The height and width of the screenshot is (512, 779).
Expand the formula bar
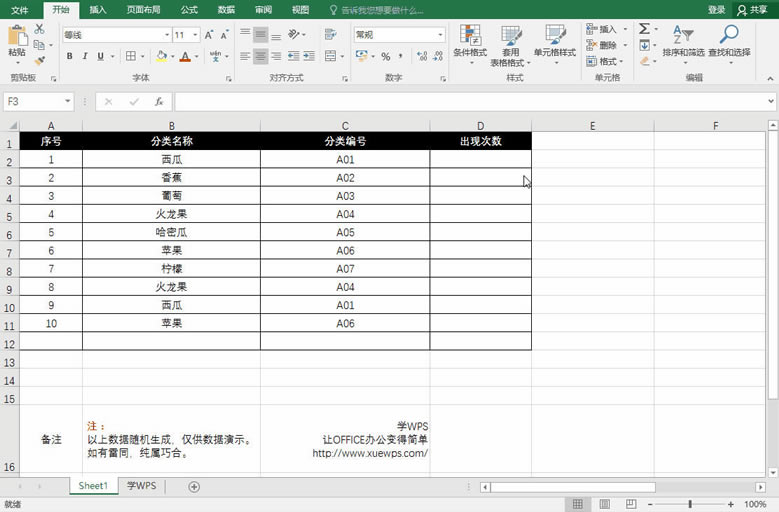point(771,101)
